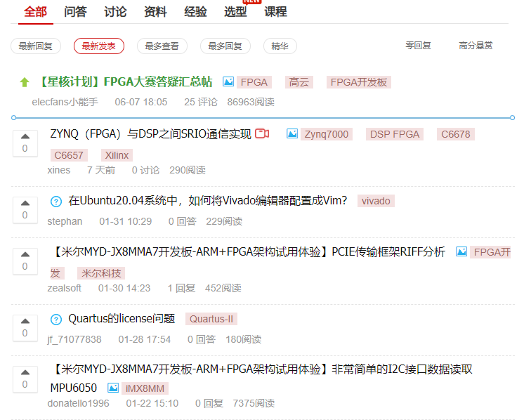
Task: Click question-mark icon on Quartus license post
Action: (56, 320)
